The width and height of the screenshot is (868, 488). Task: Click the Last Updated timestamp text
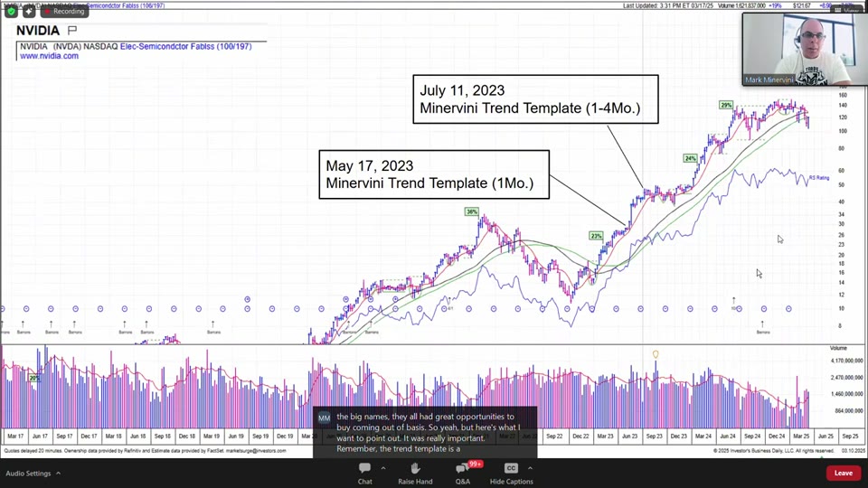[668, 5]
